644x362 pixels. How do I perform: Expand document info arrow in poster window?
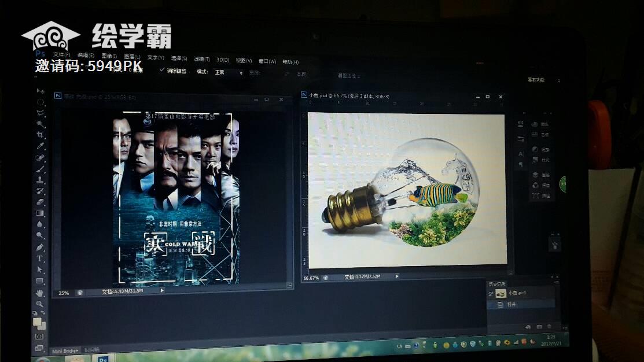[x=162, y=290]
